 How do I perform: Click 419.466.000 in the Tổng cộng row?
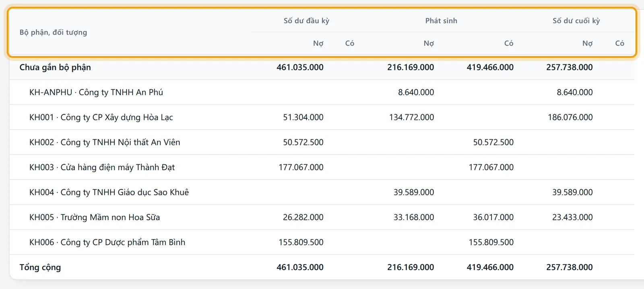click(490, 267)
